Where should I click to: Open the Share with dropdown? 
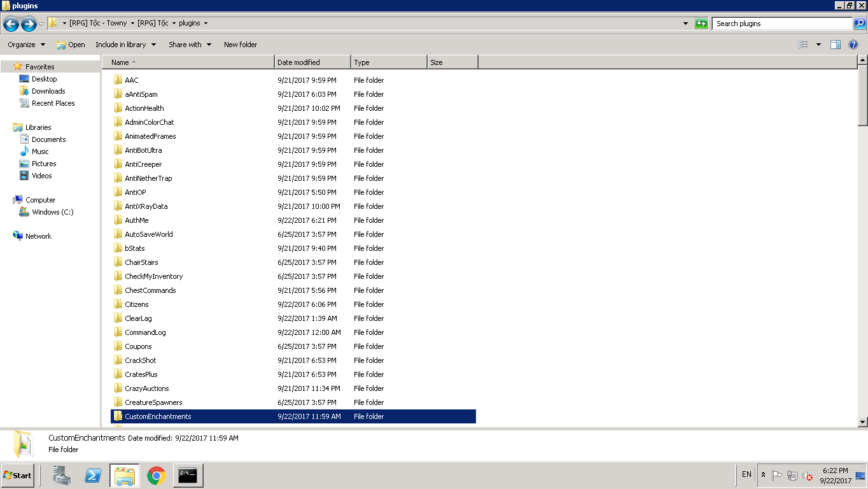click(190, 45)
